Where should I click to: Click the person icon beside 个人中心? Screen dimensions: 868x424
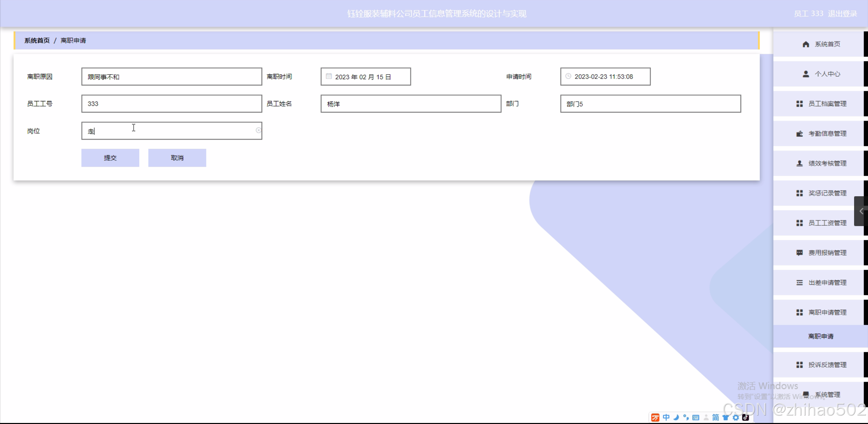coord(806,74)
